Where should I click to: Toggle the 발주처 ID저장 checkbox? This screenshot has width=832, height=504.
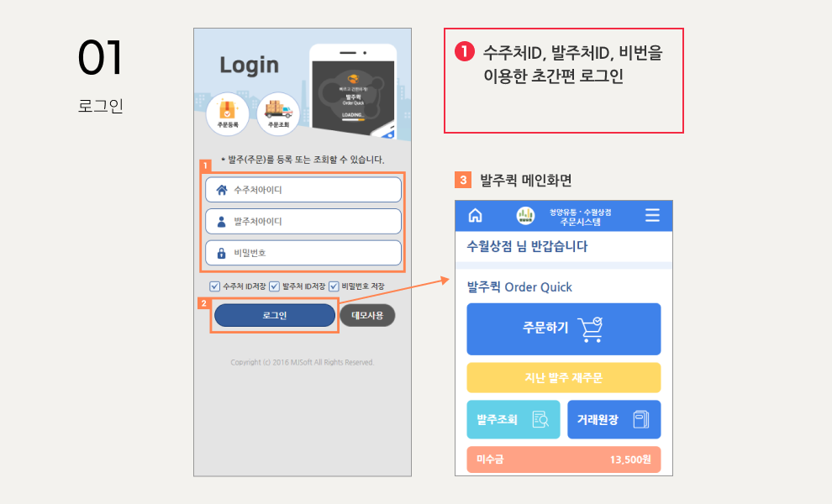tap(274, 286)
